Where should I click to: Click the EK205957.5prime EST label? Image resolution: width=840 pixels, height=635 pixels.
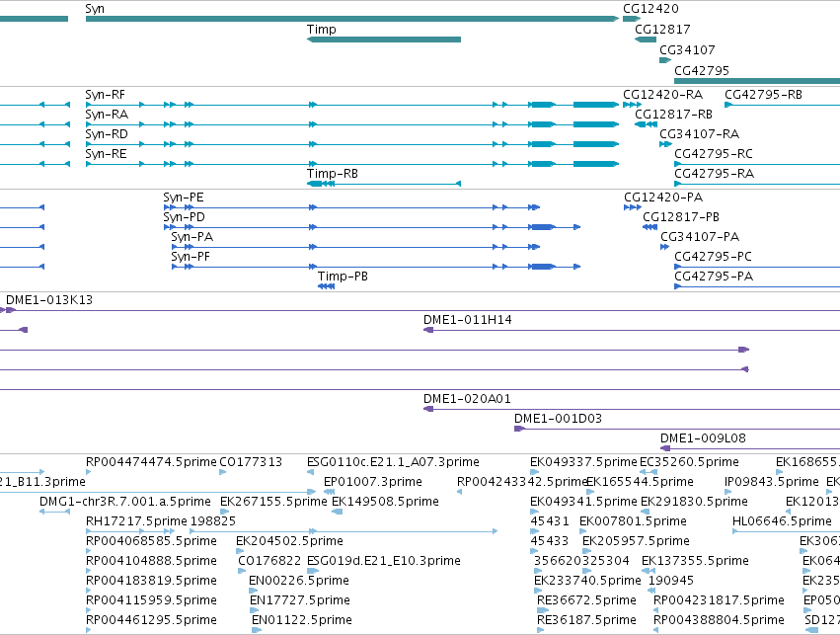tap(636, 541)
